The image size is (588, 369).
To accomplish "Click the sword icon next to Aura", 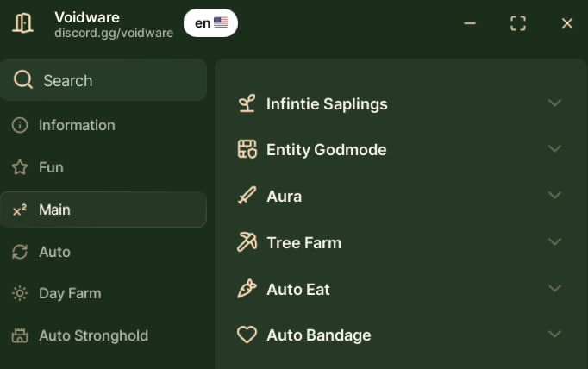I will click(247, 196).
